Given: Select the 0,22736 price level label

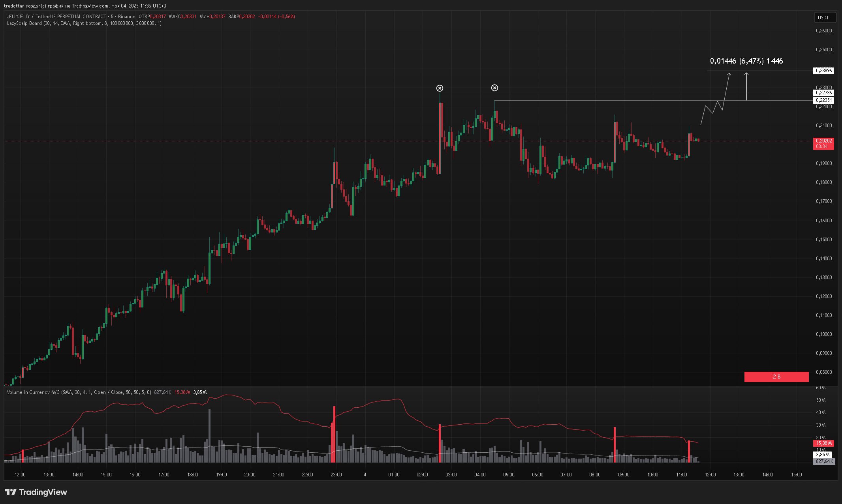Looking at the screenshot, I should tap(823, 93).
